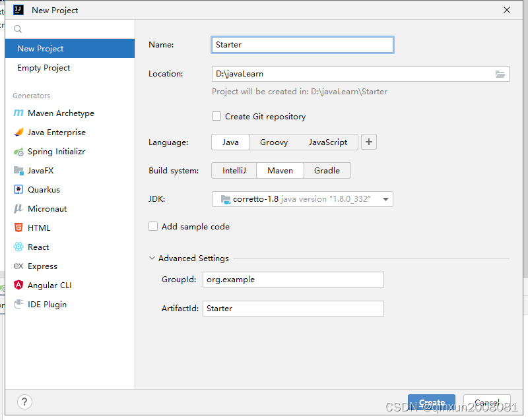Open the JDK dropdown arrow
The height and width of the screenshot is (420, 528).
click(386, 199)
